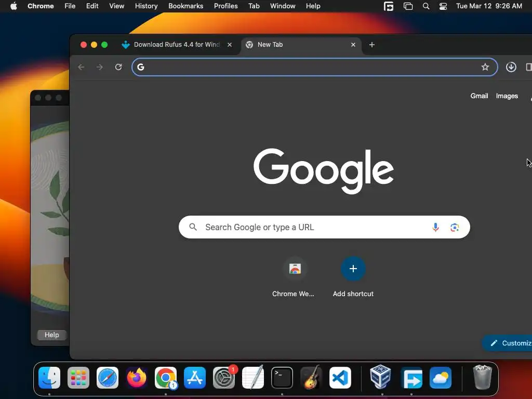Open Terminal from the Dock
532x399 pixels.
pos(282,378)
